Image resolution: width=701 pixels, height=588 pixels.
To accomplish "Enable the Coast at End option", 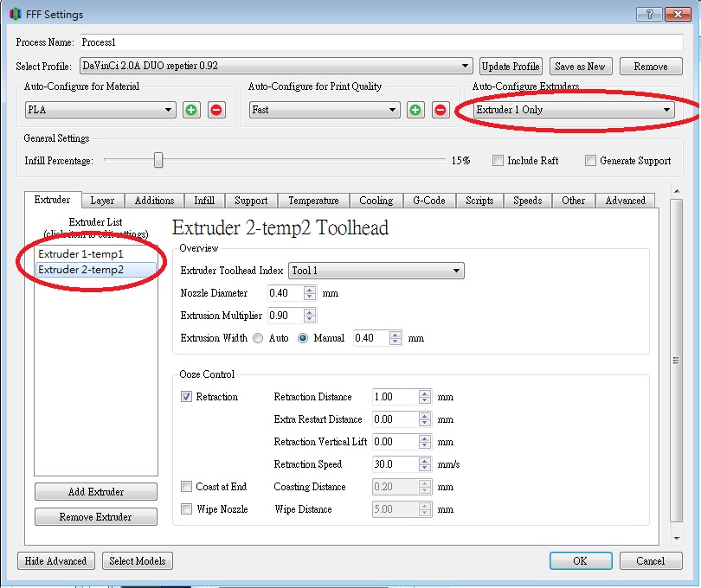I will [186, 487].
